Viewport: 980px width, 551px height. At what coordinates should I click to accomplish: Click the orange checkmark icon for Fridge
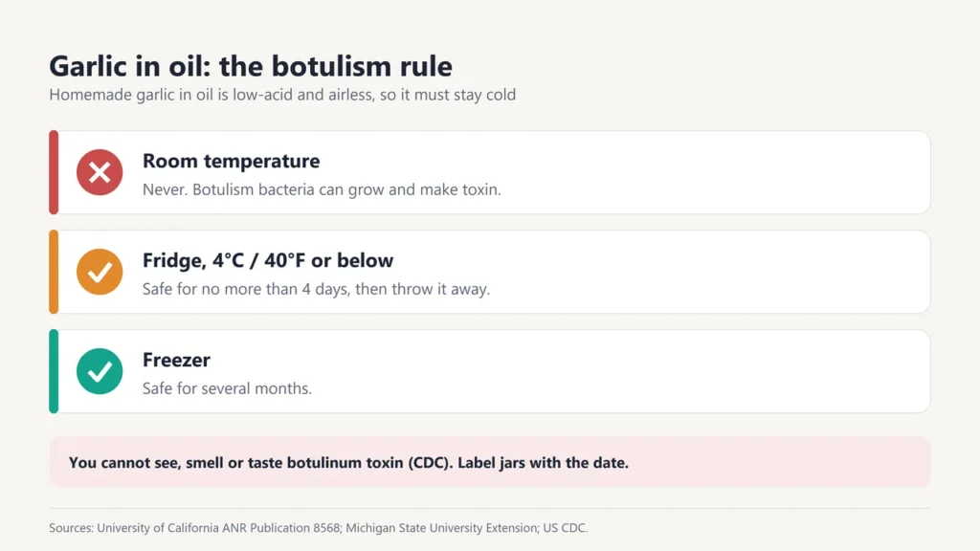pyautogui.click(x=100, y=272)
